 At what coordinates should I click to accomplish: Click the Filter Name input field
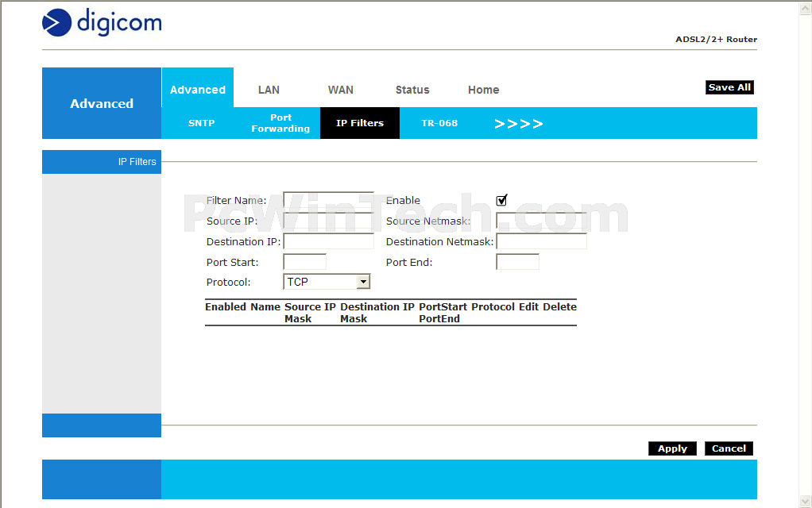tap(328, 200)
